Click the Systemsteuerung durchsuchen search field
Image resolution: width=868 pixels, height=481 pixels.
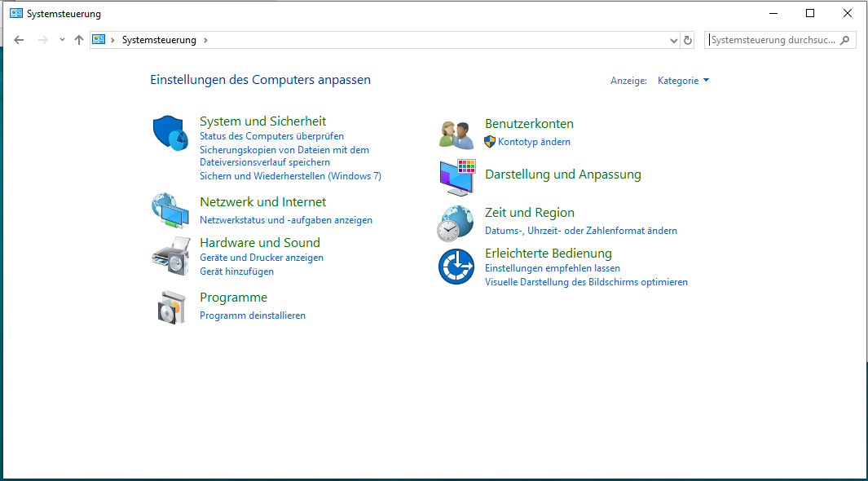pyautogui.click(x=773, y=40)
